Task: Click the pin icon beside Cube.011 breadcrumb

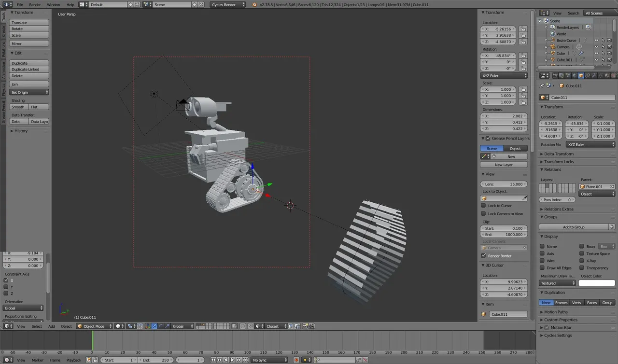Action: pyautogui.click(x=542, y=86)
